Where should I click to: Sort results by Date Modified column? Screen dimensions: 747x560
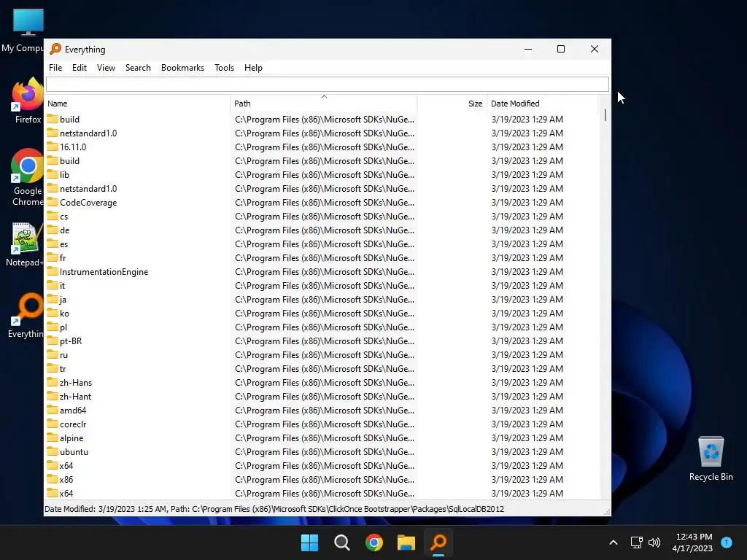(542, 104)
